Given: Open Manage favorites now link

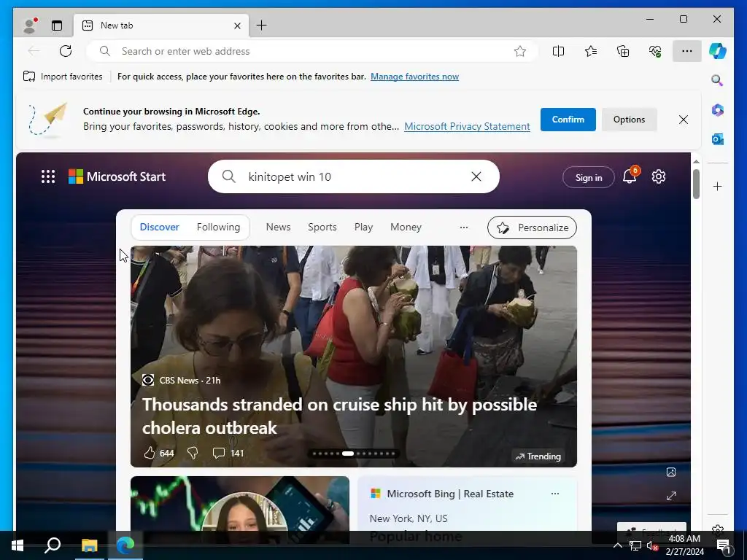Looking at the screenshot, I should pos(414,76).
